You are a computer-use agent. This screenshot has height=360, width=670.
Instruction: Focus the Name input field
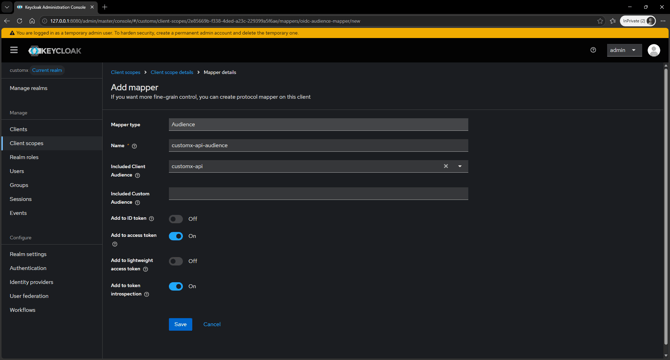(x=318, y=146)
